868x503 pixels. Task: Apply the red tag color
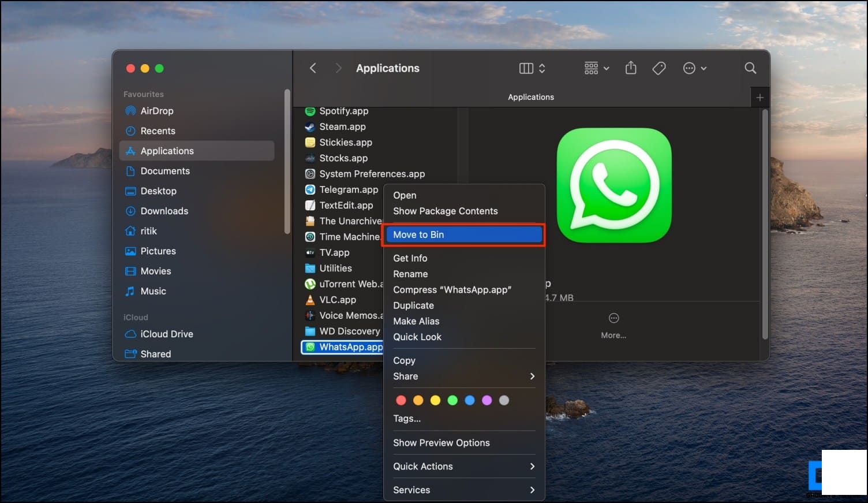pyautogui.click(x=401, y=400)
